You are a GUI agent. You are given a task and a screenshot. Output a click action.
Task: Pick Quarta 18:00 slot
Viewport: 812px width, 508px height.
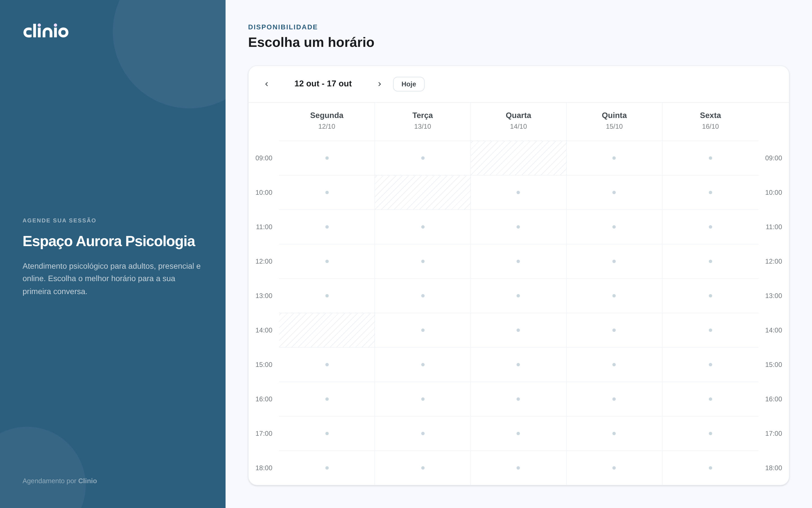(x=518, y=468)
